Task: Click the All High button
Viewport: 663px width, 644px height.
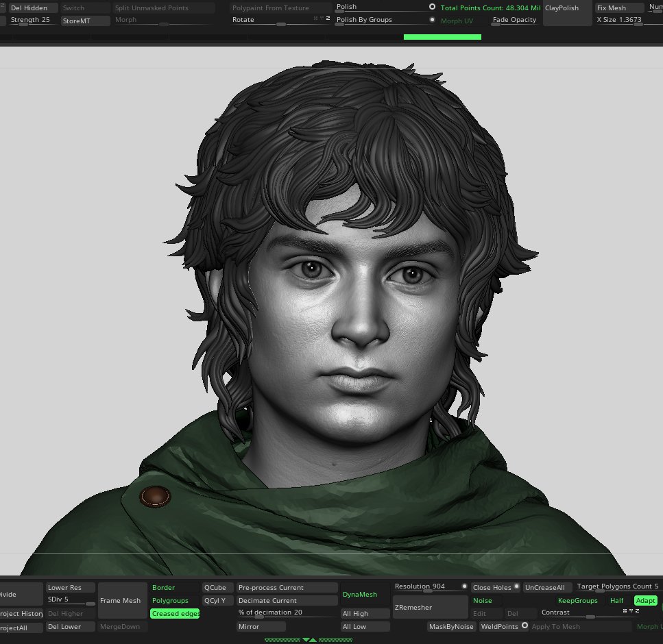Action: click(365, 614)
